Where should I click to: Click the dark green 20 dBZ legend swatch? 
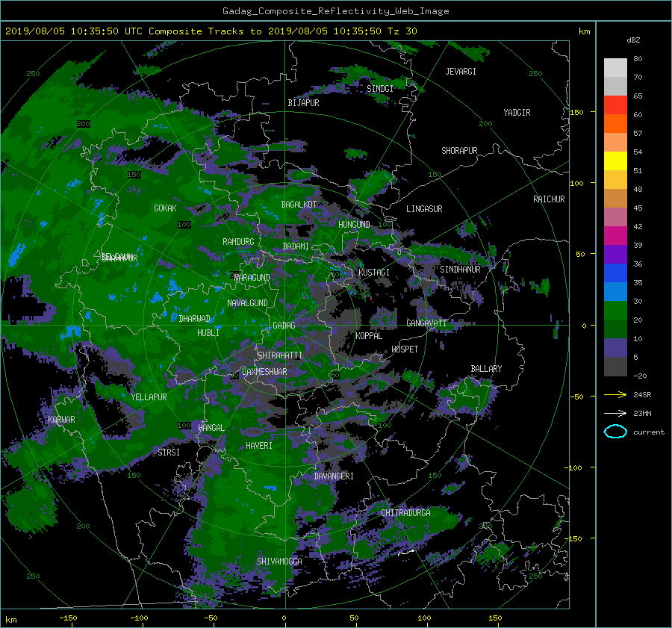[x=615, y=329]
